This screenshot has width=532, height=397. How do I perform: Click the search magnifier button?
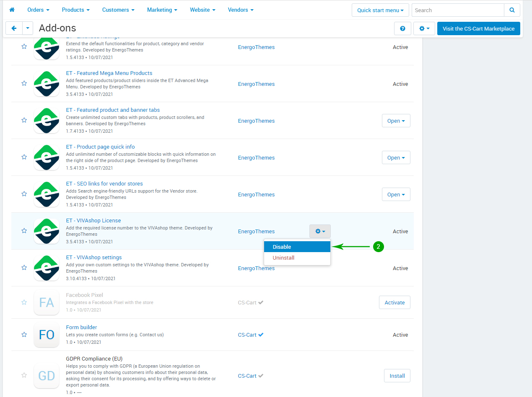[x=512, y=10]
